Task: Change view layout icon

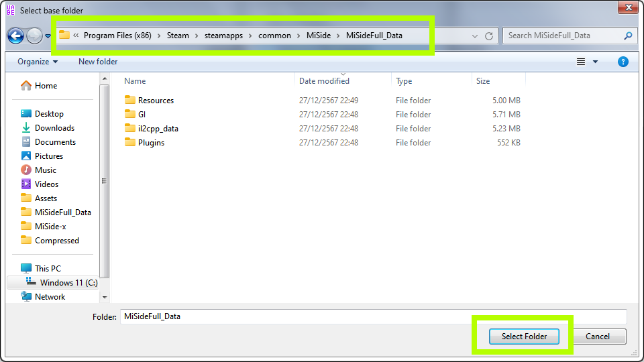Action: pyautogui.click(x=581, y=62)
